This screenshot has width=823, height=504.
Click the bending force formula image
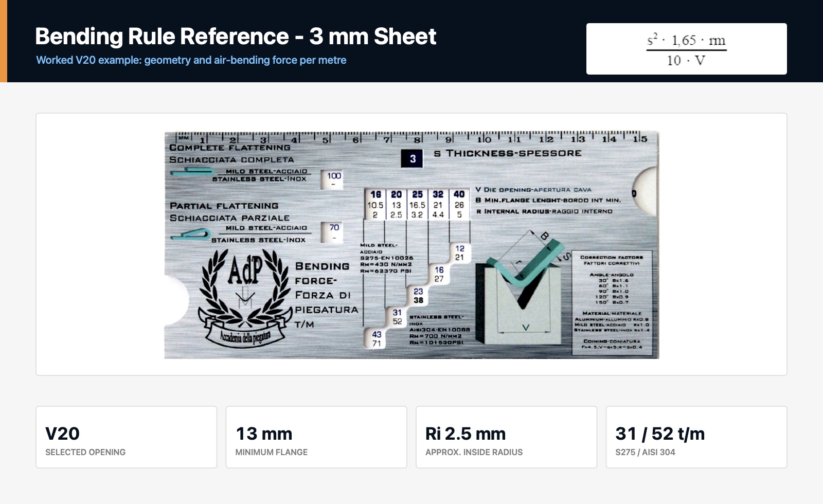click(x=686, y=49)
